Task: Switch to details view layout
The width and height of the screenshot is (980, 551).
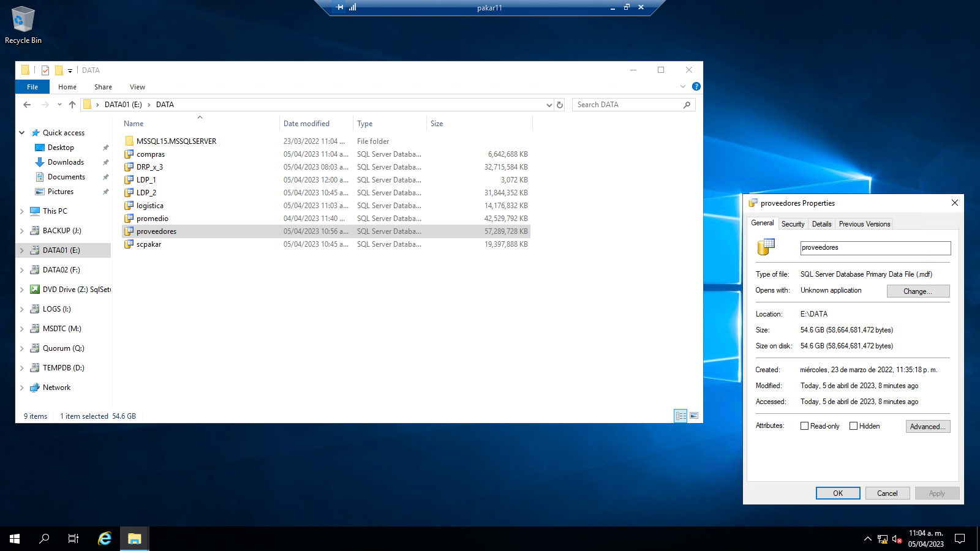Action: pos(680,416)
